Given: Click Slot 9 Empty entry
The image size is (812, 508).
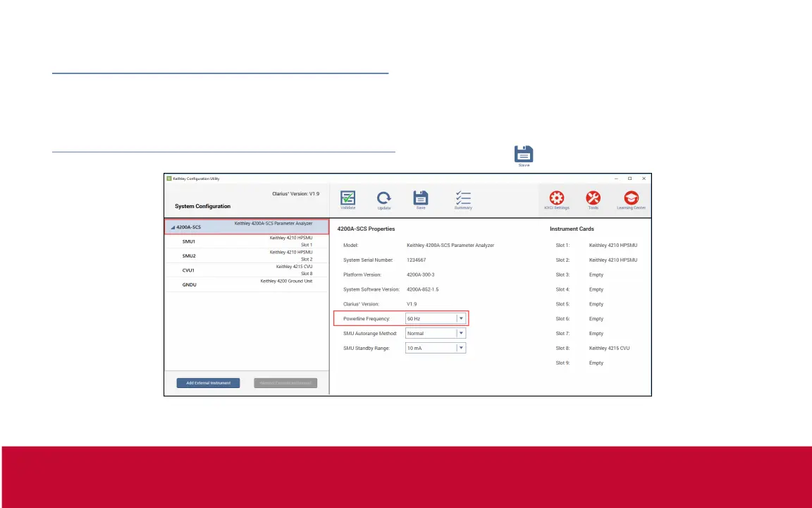Looking at the screenshot, I should pos(596,363).
